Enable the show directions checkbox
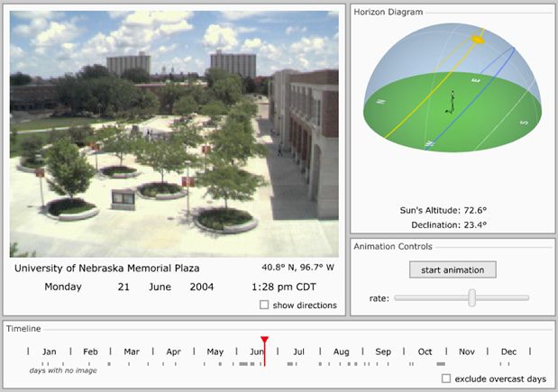 coord(264,305)
